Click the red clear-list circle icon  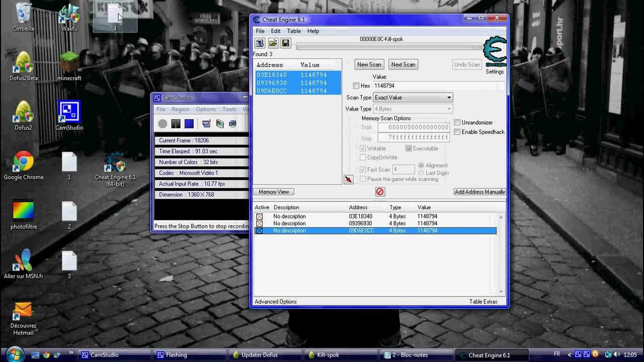[380, 192]
